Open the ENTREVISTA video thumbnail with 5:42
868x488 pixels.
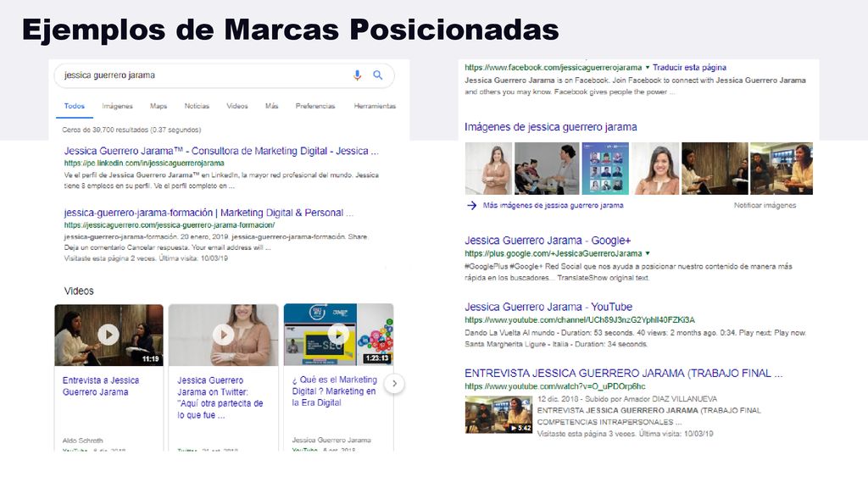click(x=498, y=414)
